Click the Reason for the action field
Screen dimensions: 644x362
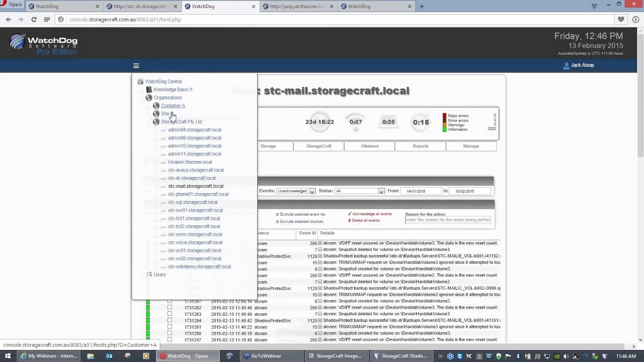tap(448, 220)
